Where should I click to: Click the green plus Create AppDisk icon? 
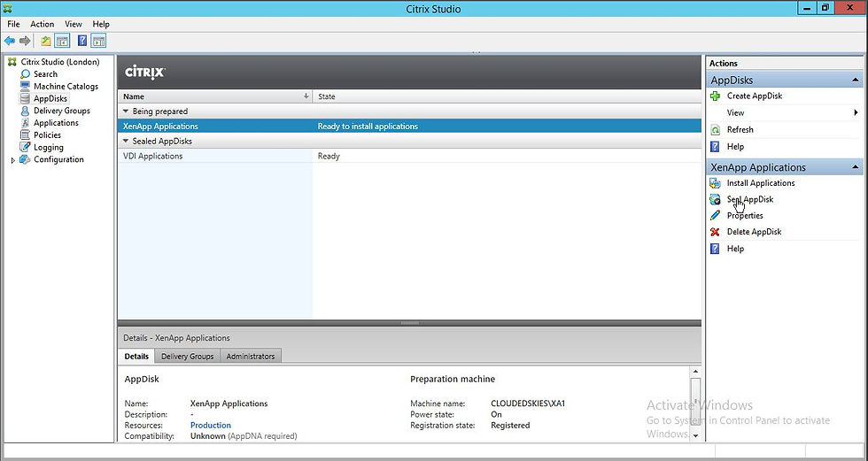pos(716,96)
